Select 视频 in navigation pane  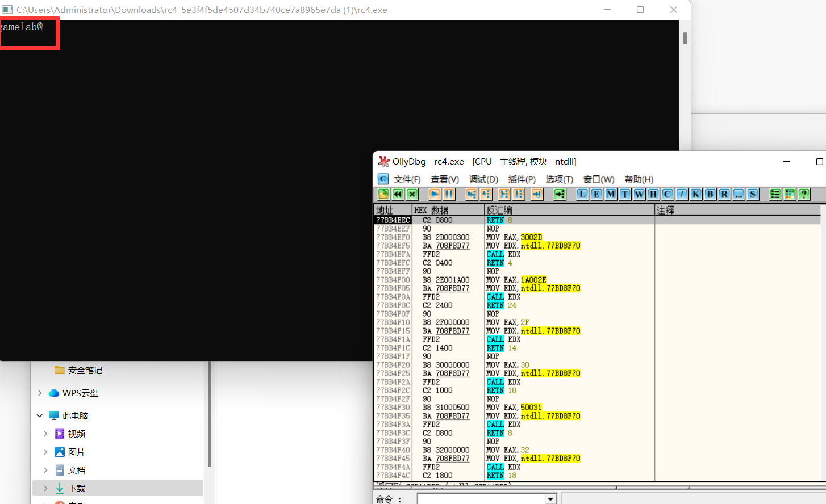(70, 434)
